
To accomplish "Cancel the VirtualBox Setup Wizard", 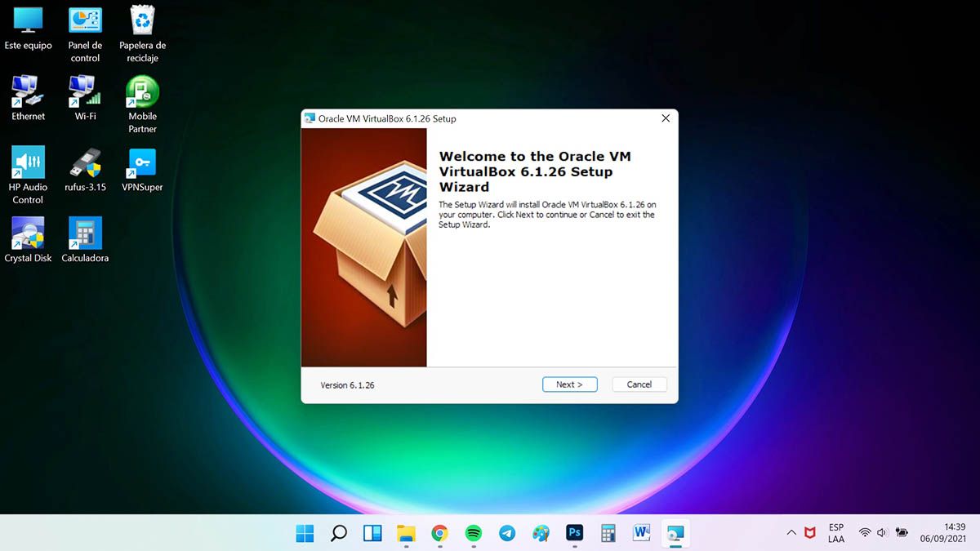I will tap(639, 384).
